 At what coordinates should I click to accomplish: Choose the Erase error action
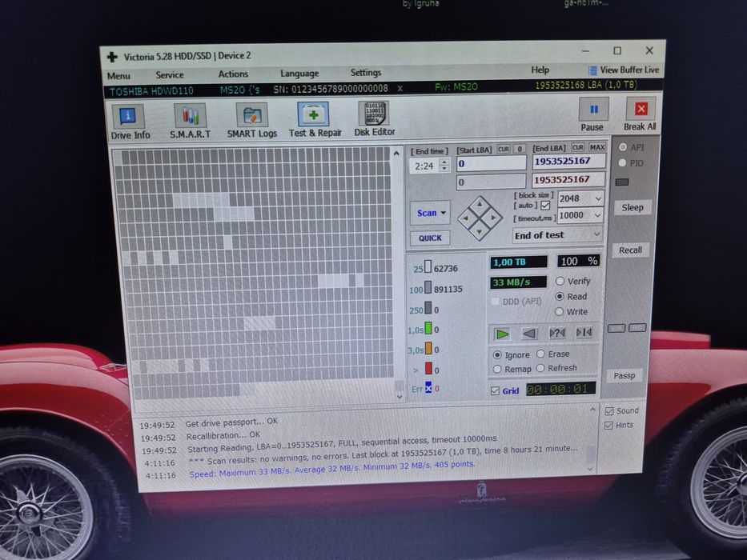(x=540, y=354)
